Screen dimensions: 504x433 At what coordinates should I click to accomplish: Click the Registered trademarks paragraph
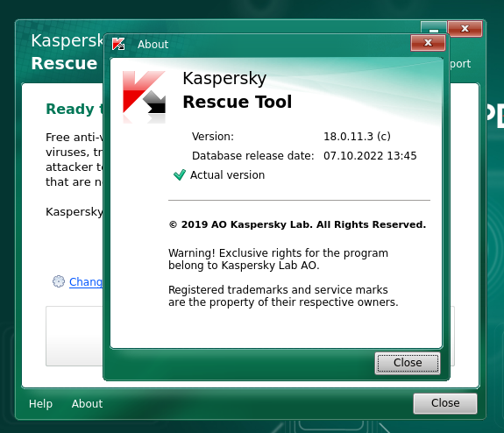(x=283, y=295)
